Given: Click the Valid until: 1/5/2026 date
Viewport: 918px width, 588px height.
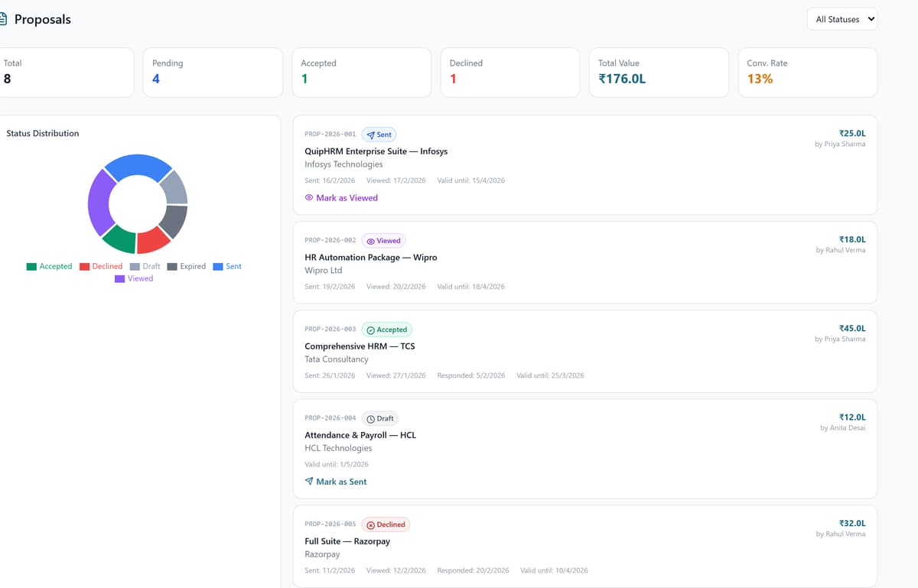Looking at the screenshot, I should click(x=337, y=464).
